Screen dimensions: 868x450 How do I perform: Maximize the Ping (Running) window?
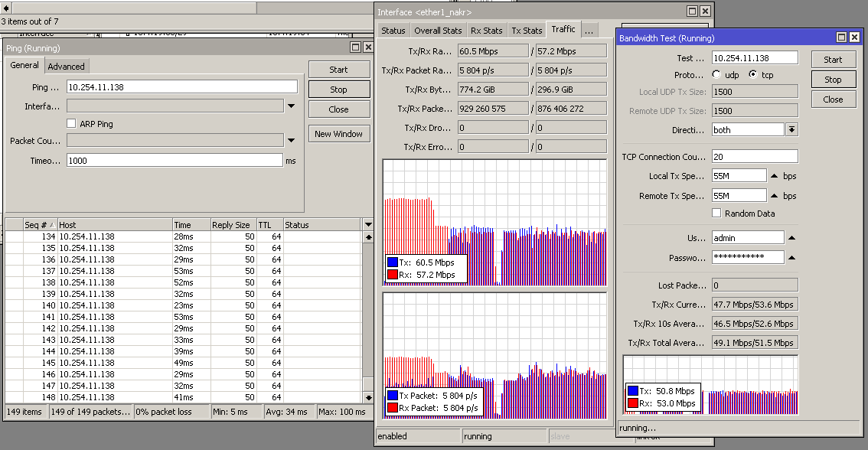point(355,47)
